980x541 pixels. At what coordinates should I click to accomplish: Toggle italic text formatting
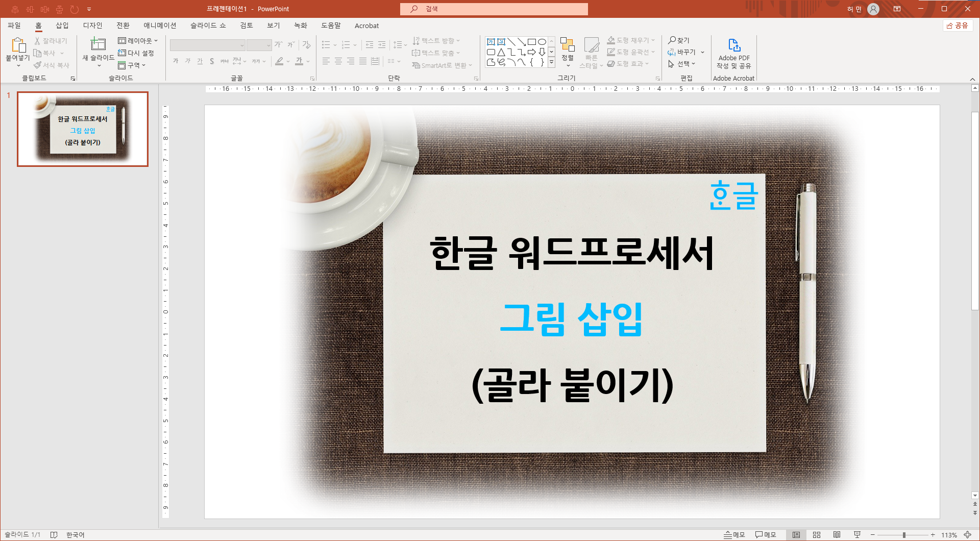click(188, 61)
